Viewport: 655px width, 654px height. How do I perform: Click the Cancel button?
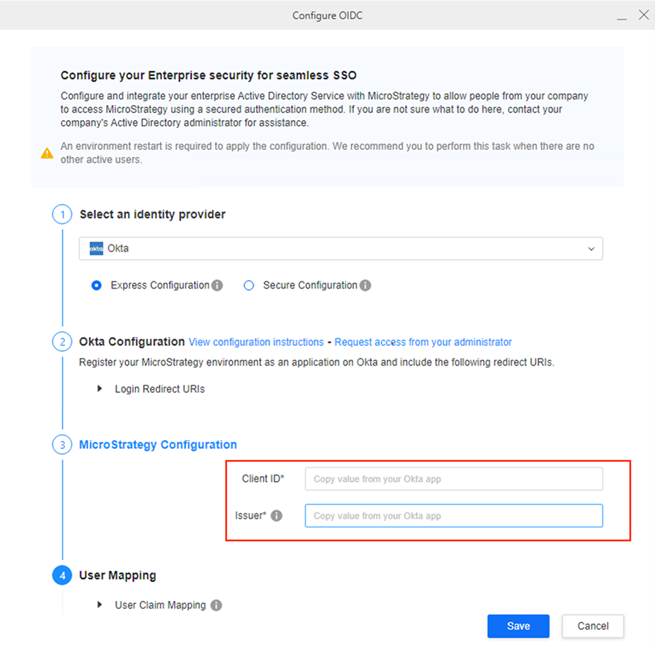coord(593,626)
